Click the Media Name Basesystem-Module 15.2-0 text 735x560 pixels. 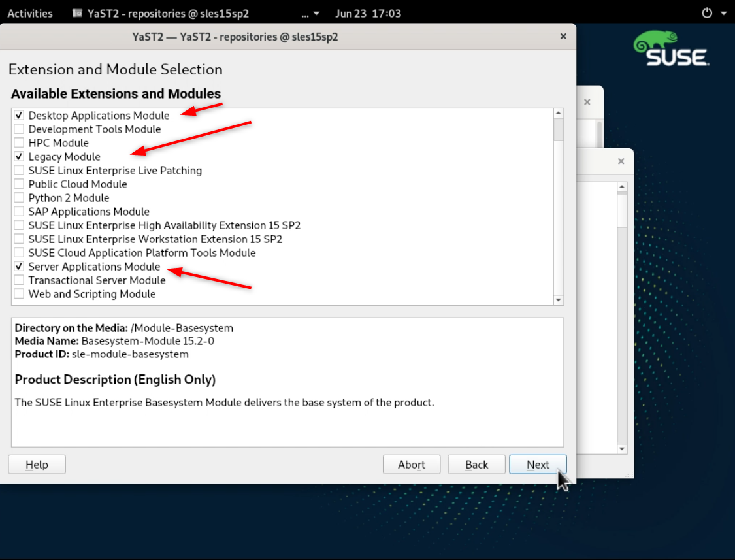click(x=114, y=341)
